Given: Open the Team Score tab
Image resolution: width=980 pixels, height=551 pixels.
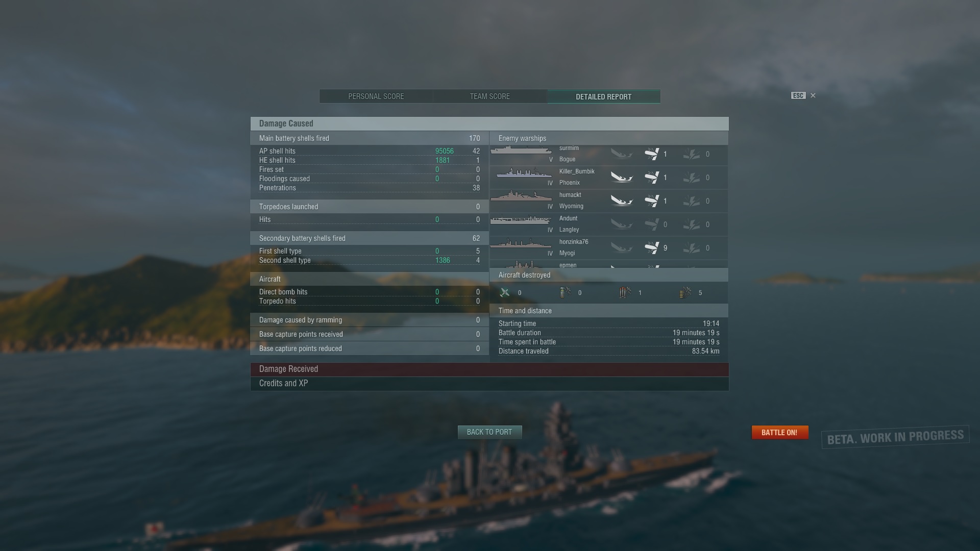Looking at the screenshot, I should coord(490,96).
